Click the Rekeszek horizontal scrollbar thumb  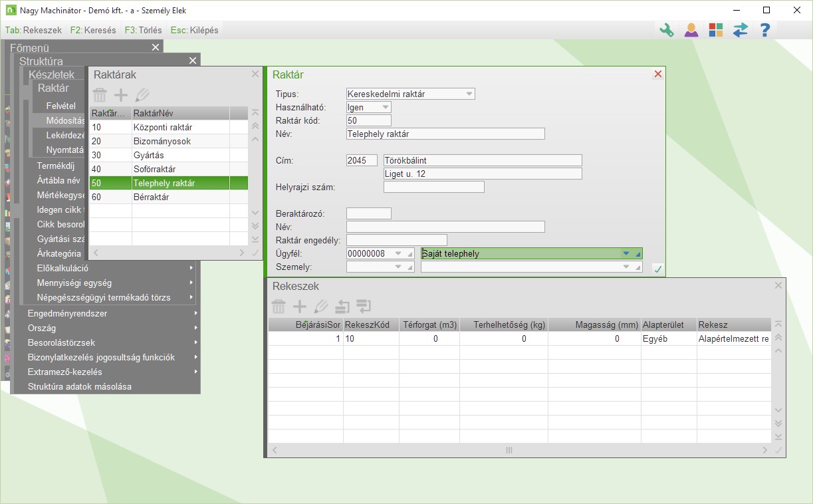click(x=509, y=450)
